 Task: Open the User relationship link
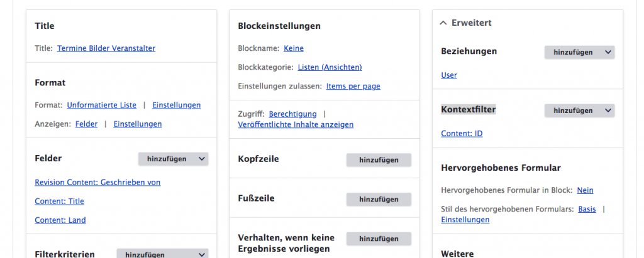click(x=449, y=75)
